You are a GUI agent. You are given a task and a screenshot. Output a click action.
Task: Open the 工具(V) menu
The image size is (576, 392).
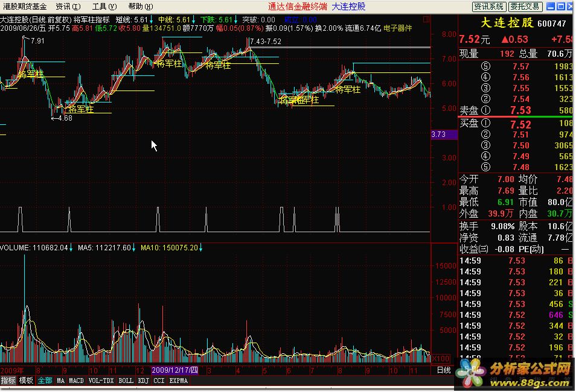point(104,6)
